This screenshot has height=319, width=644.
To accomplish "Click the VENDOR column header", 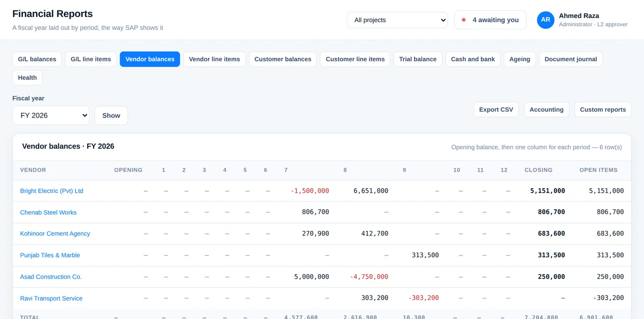I will 33,170.
